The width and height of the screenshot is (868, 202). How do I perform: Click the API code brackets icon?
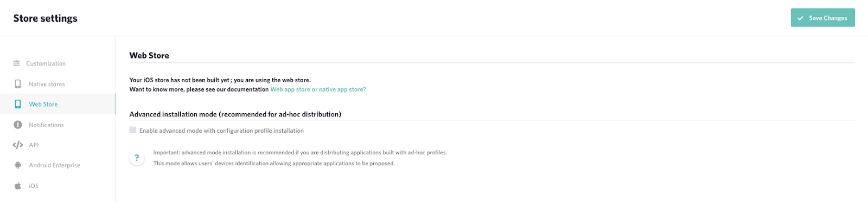click(18, 145)
